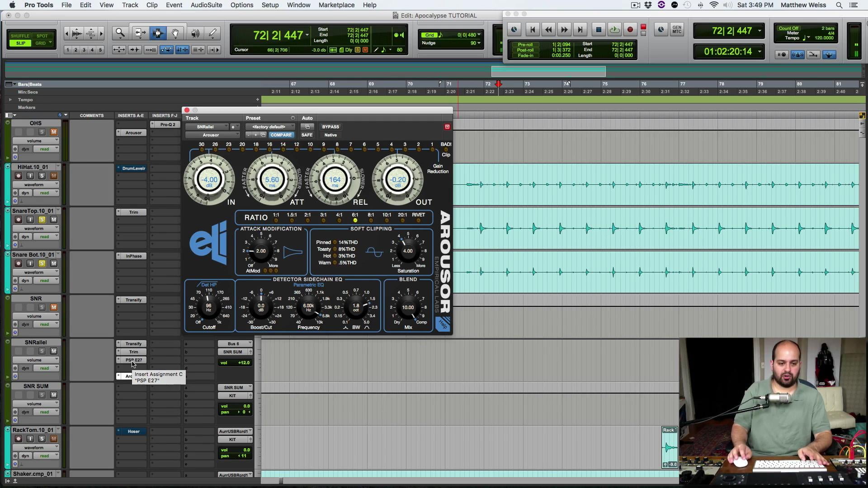Toggle the metronome click in the transport

(798, 55)
